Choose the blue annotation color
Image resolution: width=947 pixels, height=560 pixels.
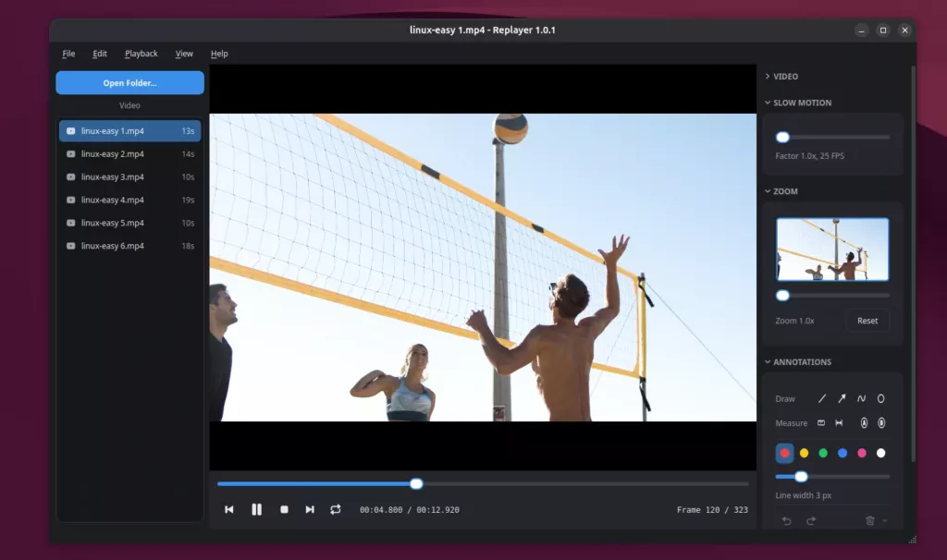pos(842,453)
